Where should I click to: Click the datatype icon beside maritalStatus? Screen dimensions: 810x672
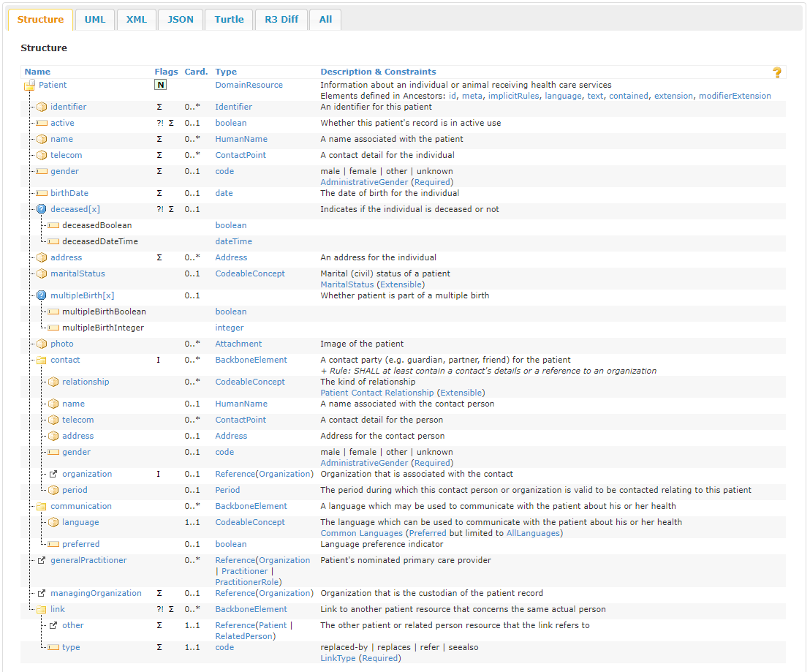coord(42,273)
